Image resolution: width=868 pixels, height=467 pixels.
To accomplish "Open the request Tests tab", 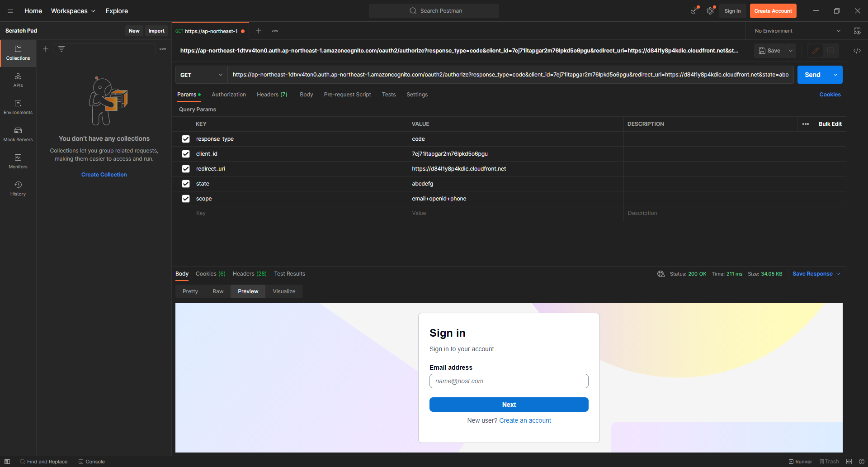I will point(389,95).
